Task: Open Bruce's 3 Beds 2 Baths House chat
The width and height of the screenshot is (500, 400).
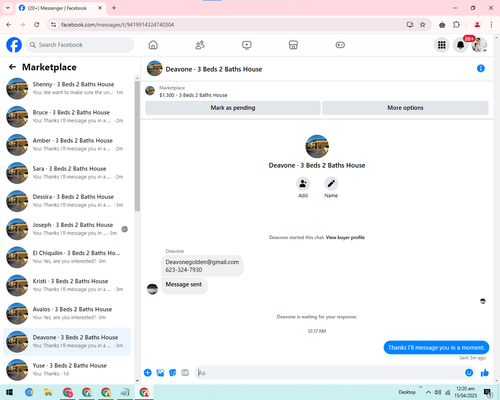Action: (67, 116)
